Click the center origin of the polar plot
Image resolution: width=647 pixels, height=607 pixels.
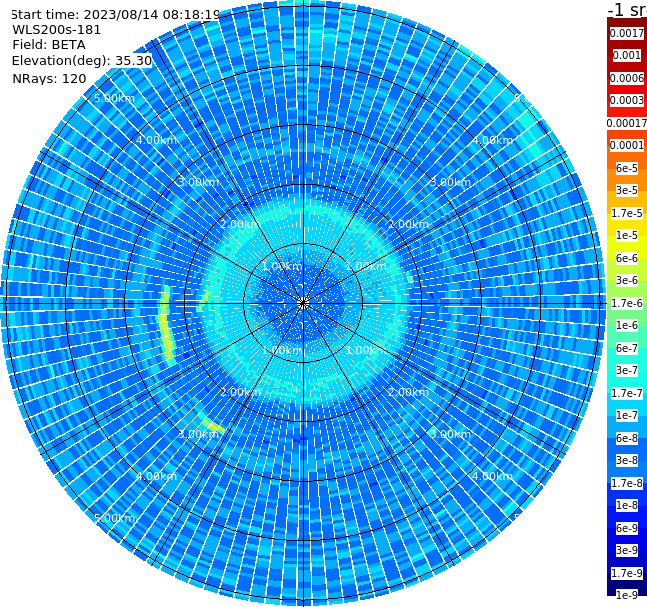coord(303,303)
